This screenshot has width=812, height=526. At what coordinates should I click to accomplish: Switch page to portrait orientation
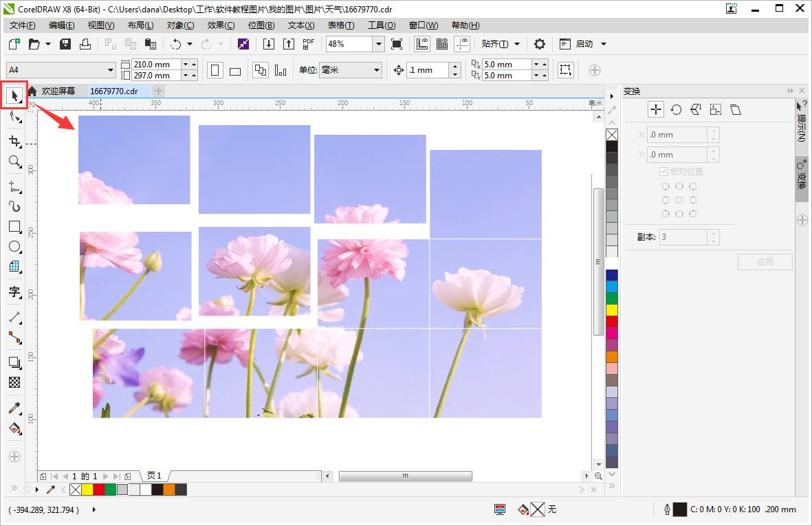click(x=215, y=70)
